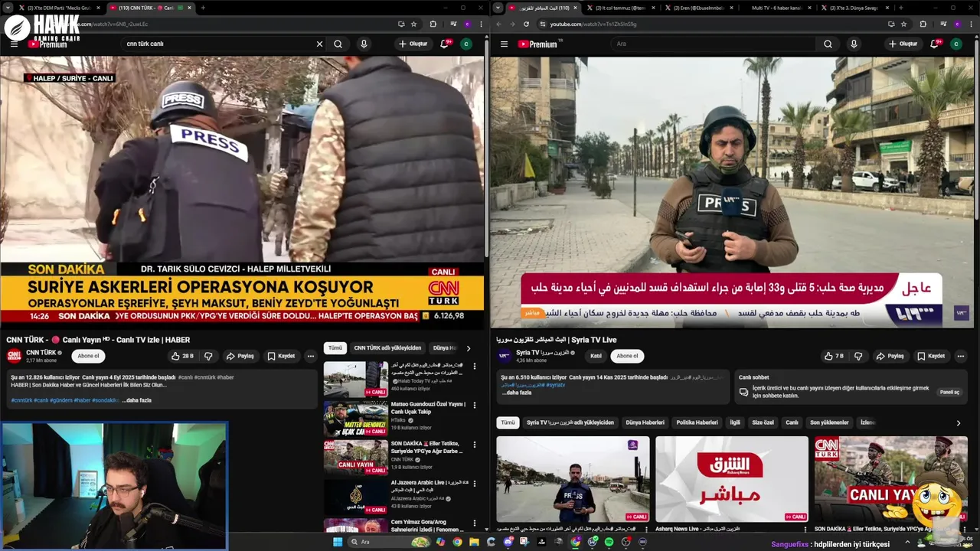Image resolution: width=980 pixels, height=551 pixels.
Task: Open options for Halab Today TV suggested video
Action: [474, 367]
